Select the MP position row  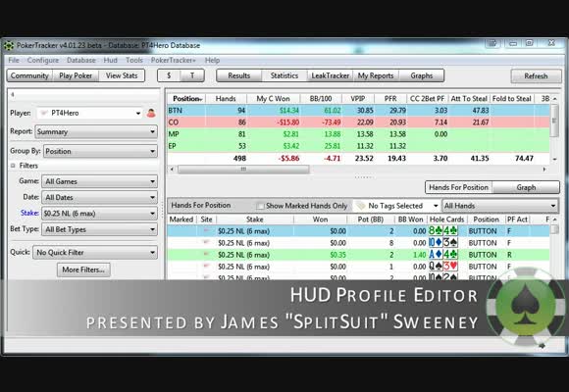tap(358, 134)
